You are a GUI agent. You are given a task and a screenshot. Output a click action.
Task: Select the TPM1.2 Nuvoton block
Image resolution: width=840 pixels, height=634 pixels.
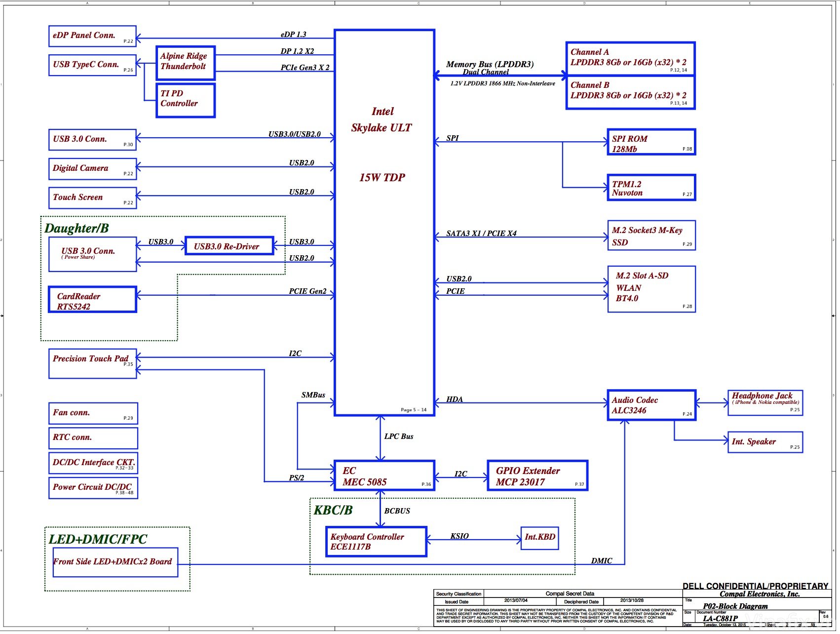[651, 188]
